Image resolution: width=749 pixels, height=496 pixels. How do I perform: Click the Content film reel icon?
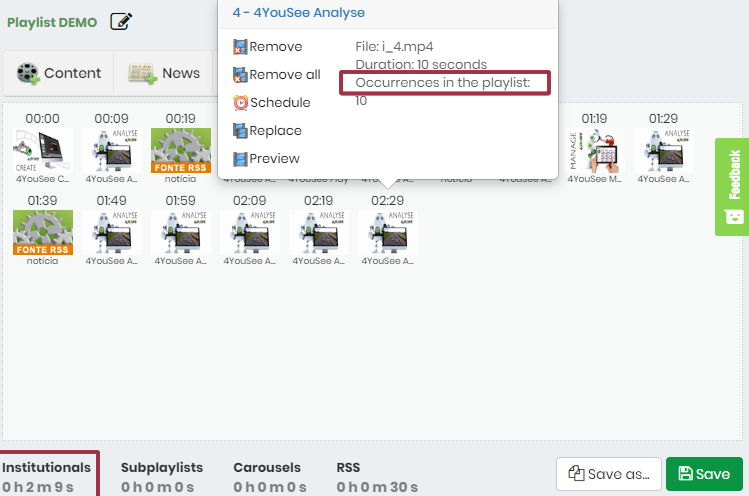point(28,74)
